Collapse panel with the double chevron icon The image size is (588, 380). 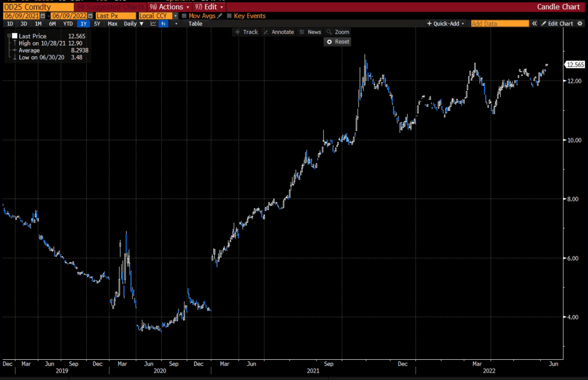tap(535, 24)
